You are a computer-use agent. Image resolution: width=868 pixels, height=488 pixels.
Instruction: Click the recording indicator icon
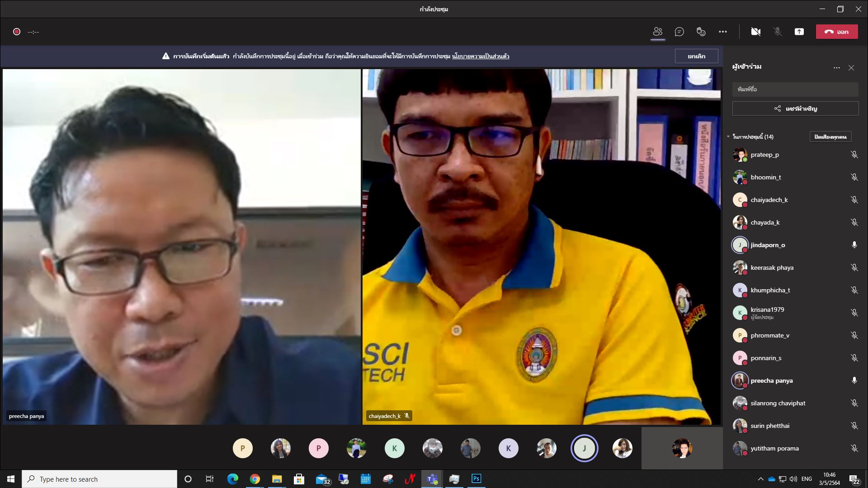(x=17, y=32)
